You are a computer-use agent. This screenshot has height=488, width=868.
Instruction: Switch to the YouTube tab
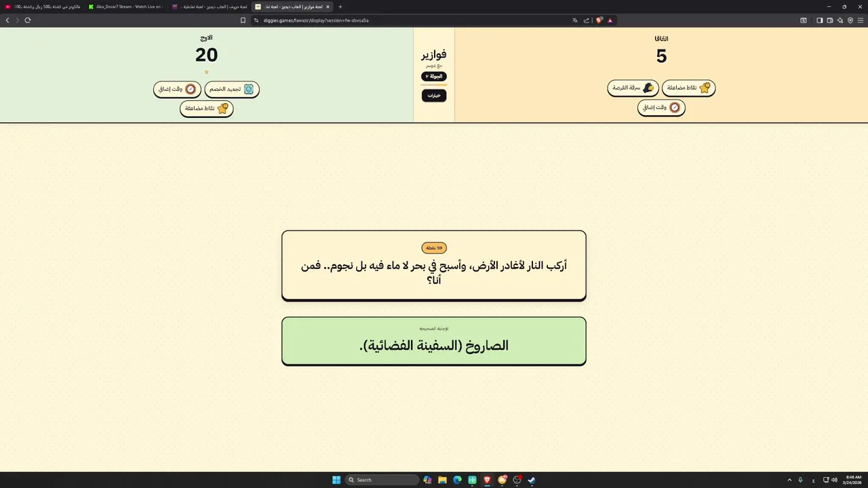pyautogui.click(x=43, y=7)
